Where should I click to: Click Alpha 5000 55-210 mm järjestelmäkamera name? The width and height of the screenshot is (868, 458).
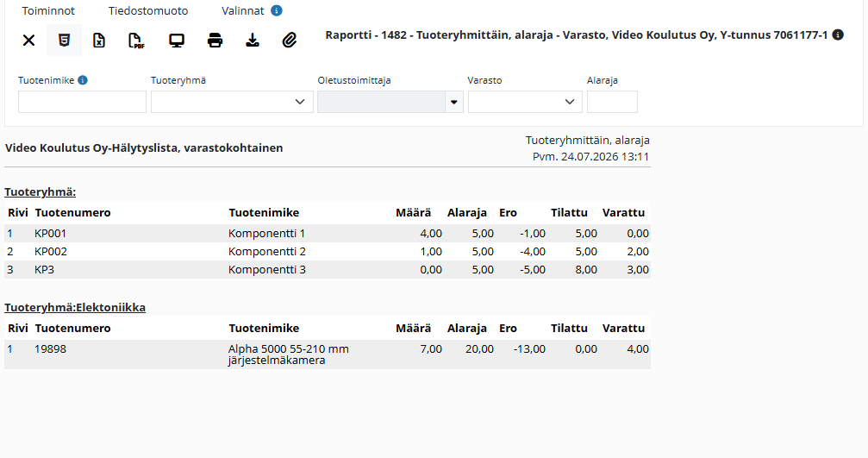[289, 354]
